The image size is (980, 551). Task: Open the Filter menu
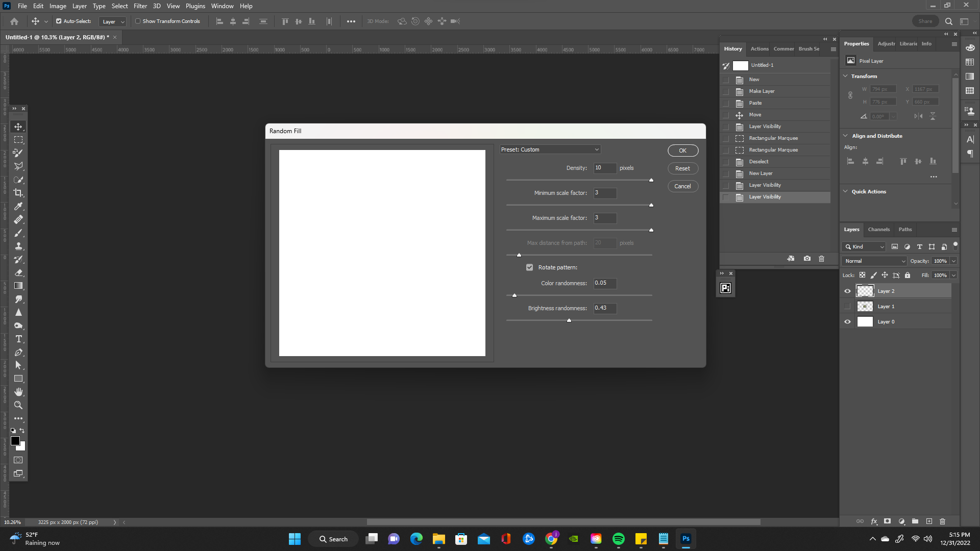tap(140, 6)
